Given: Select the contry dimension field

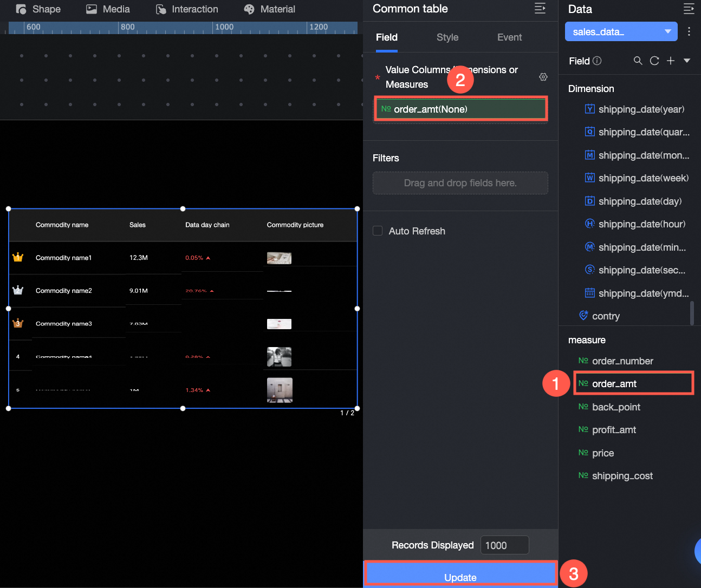Looking at the screenshot, I should pyautogui.click(x=599, y=316).
